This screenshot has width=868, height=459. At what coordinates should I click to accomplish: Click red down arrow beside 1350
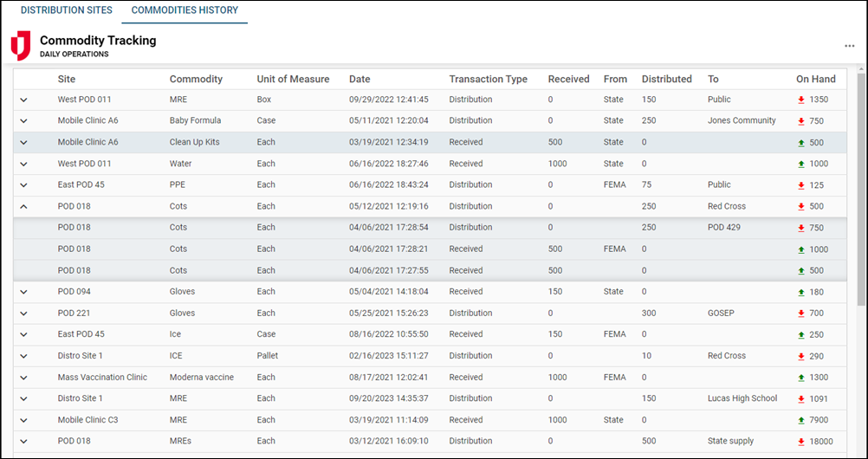801,100
